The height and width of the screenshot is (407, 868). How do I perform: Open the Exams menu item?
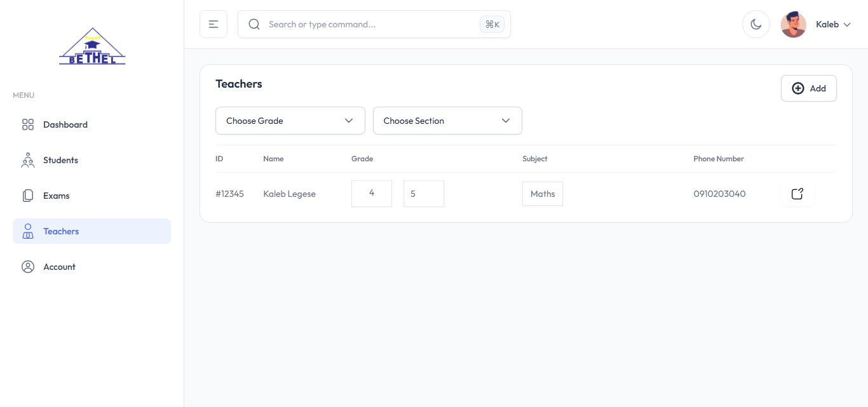pyautogui.click(x=56, y=196)
